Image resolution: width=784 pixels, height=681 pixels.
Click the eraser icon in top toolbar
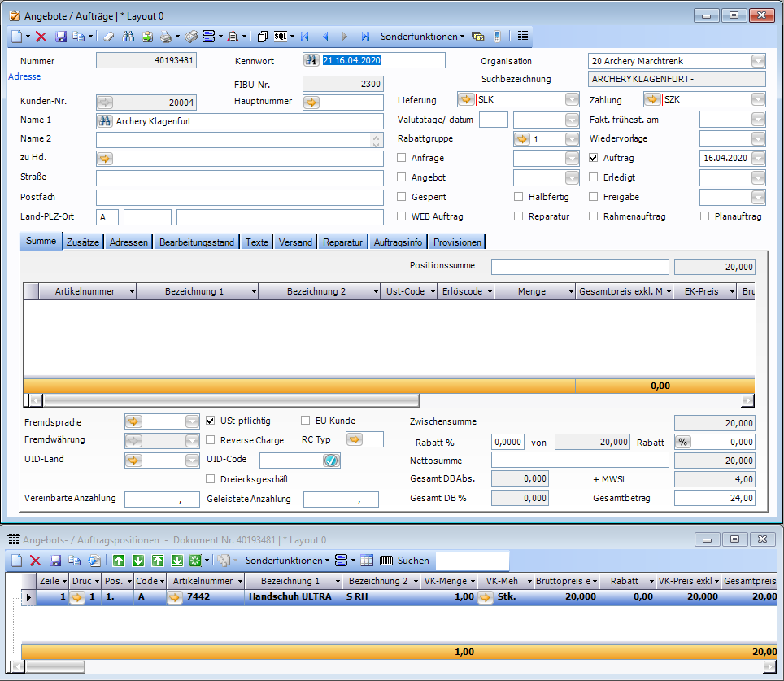108,37
